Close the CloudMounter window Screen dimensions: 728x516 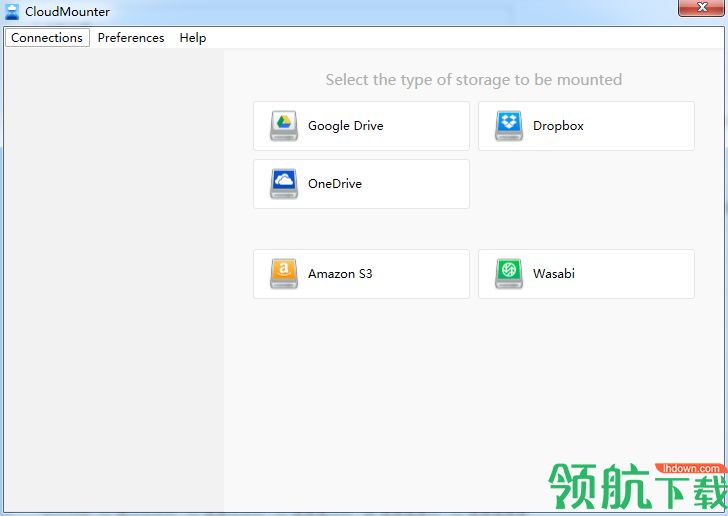pyautogui.click(x=702, y=8)
